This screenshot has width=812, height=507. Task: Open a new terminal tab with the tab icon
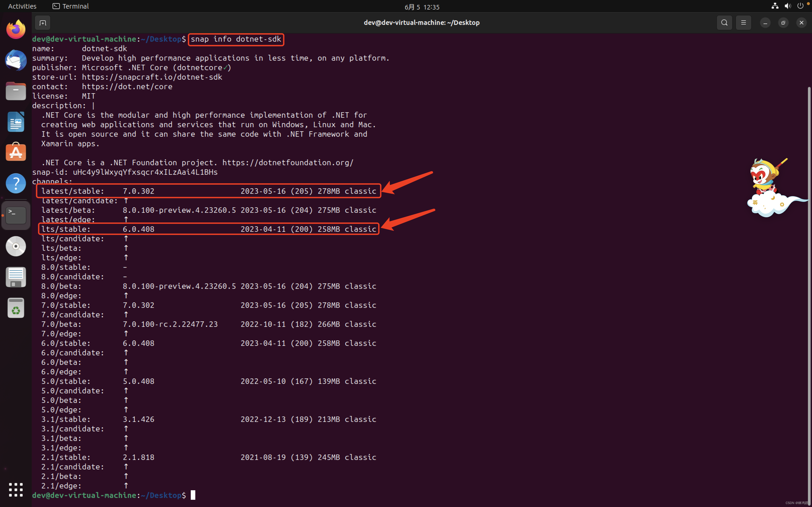[43, 22]
